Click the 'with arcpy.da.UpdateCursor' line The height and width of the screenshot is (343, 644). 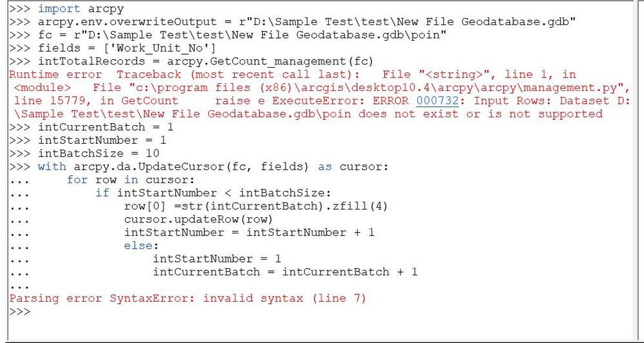click(213, 166)
